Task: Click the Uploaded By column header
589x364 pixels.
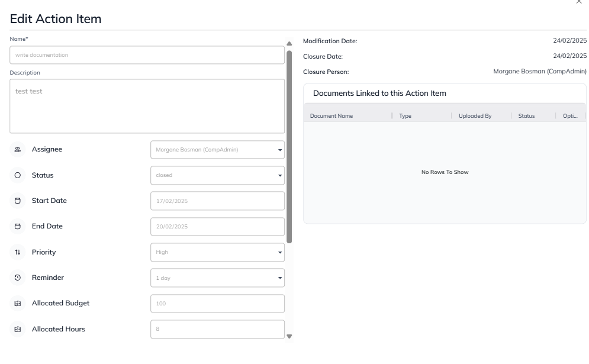Action: pyautogui.click(x=475, y=116)
